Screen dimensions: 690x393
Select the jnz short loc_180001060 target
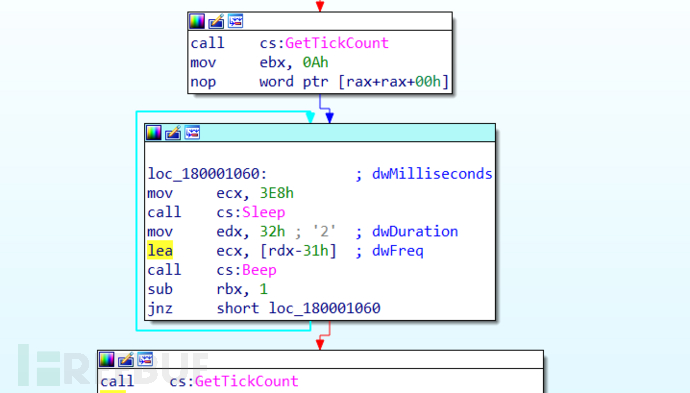[325, 309]
